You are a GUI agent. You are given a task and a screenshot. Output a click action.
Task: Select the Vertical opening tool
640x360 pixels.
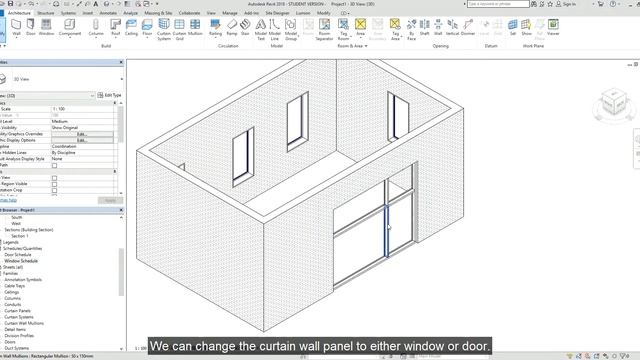pyautogui.click(x=452, y=28)
